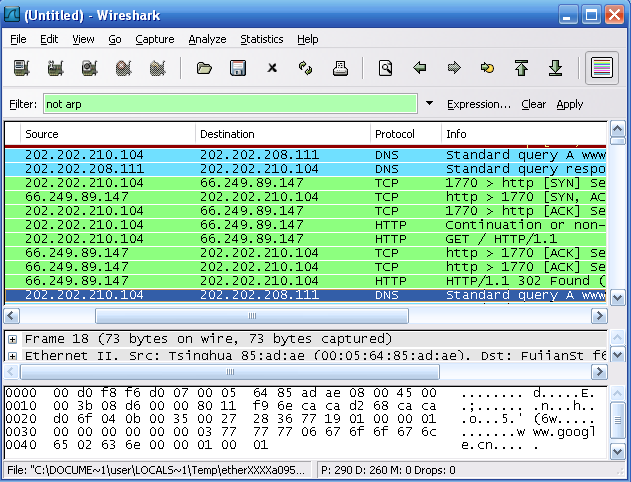Select 'Standard query respo' DNS row
The width and height of the screenshot is (631, 482).
(x=305, y=169)
